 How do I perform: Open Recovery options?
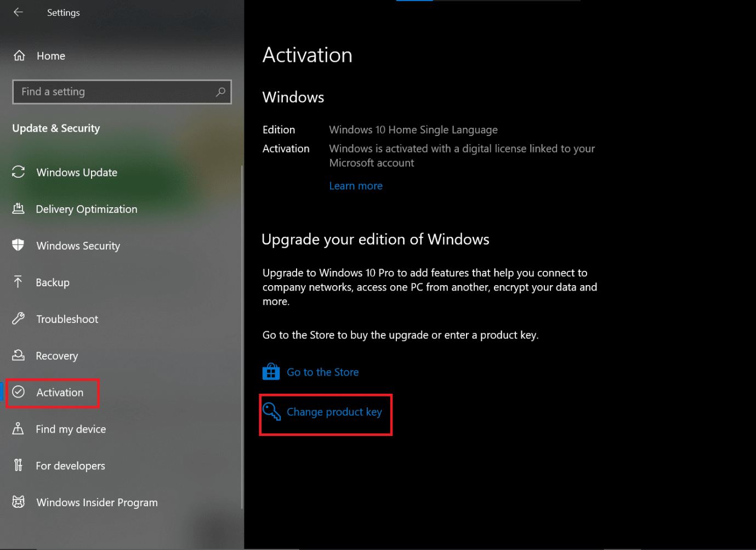(x=57, y=356)
